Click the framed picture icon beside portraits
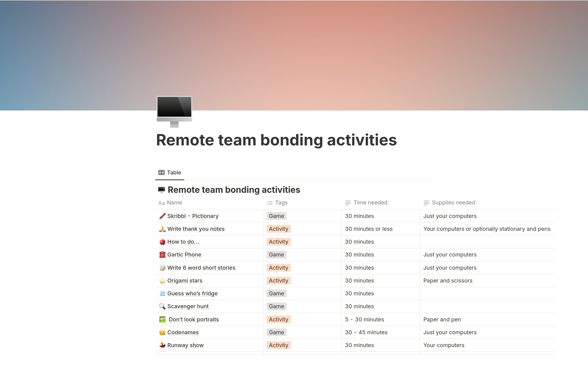588x367 pixels. click(x=162, y=320)
